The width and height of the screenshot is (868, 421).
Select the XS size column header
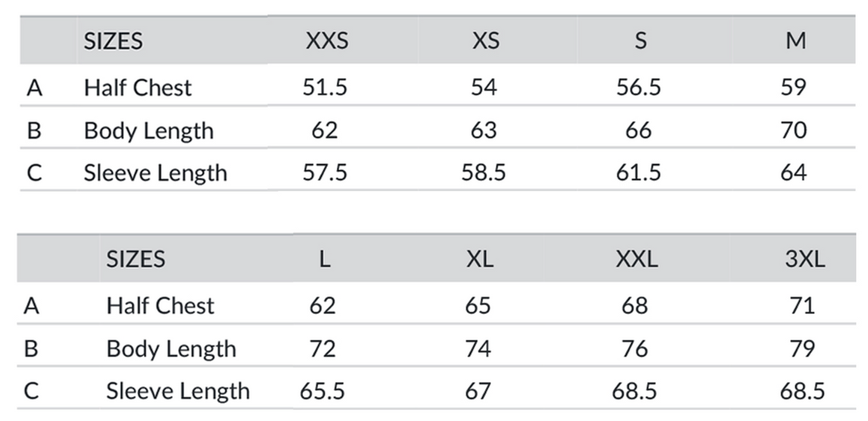[485, 41]
